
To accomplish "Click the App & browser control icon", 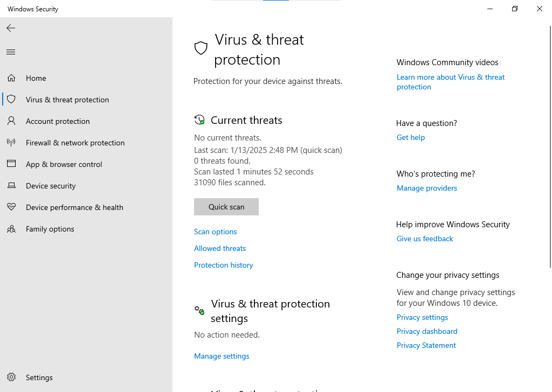I will tap(11, 164).
